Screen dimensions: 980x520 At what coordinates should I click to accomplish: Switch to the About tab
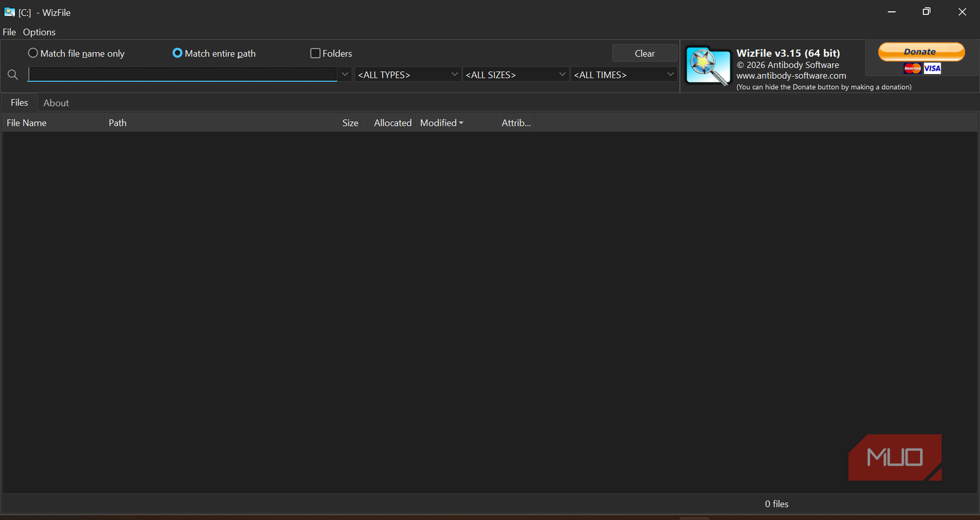tap(56, 103)
